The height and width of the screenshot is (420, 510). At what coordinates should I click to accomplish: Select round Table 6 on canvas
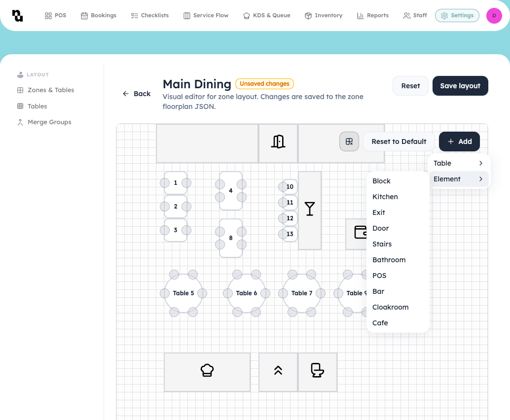tap(247, 293)
